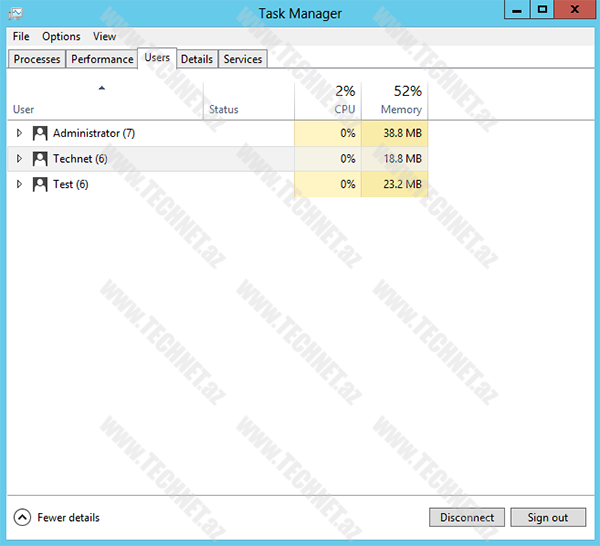Click the Technet user avatar icon

(x=40, y=159)
